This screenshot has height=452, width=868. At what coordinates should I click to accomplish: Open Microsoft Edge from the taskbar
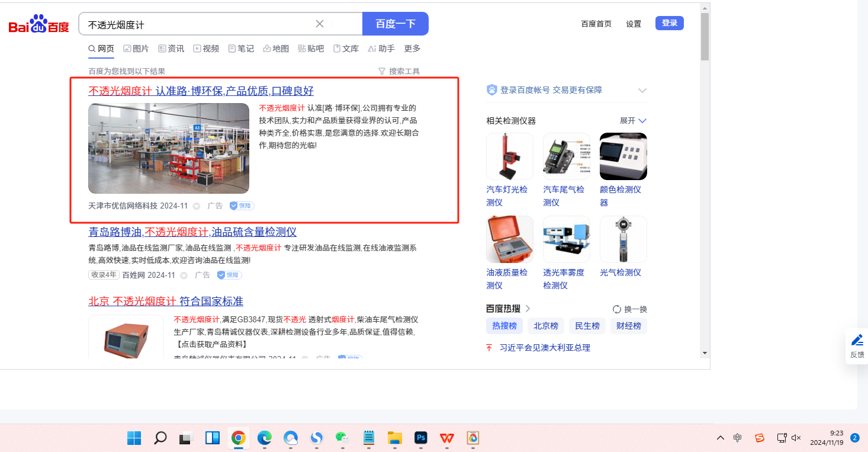[x=264, y=438]
